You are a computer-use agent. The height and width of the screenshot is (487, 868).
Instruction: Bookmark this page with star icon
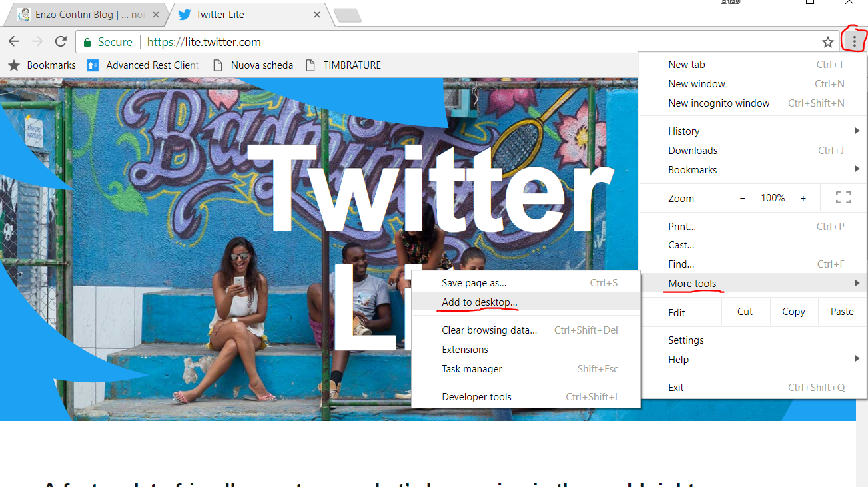(827, 42)
